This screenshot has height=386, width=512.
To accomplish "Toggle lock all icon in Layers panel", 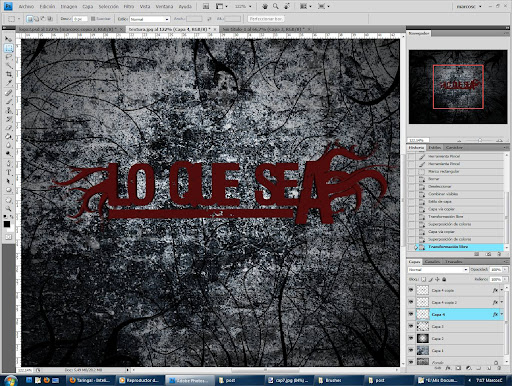I will pyautogui.click(x=444, y=279).
